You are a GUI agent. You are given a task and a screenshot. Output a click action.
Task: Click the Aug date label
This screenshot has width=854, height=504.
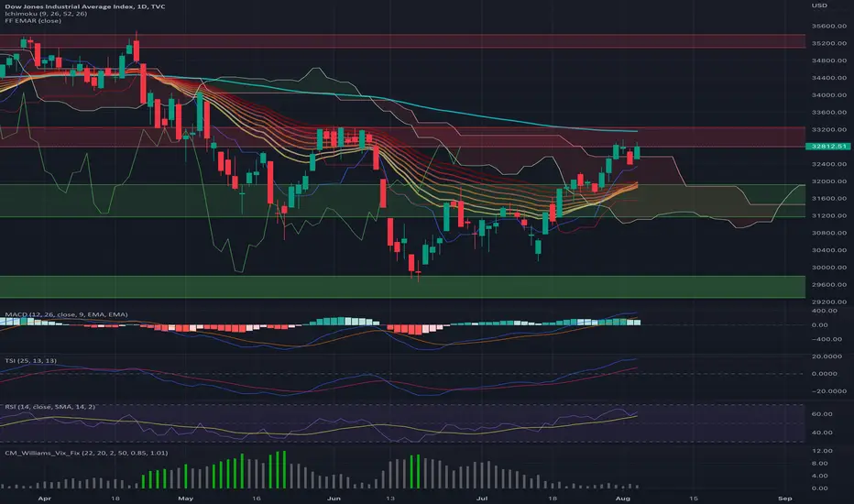pyautogui.click(x=622, y=499)
